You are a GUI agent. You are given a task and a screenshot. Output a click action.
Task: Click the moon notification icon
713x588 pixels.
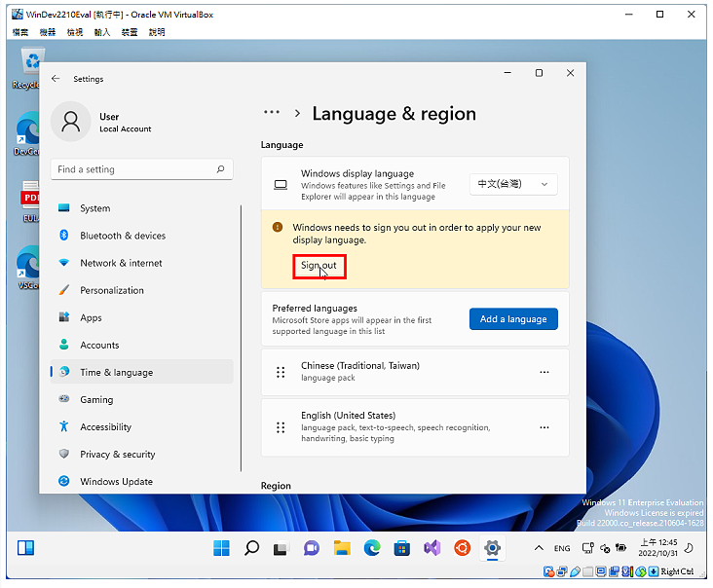(689, 548)
